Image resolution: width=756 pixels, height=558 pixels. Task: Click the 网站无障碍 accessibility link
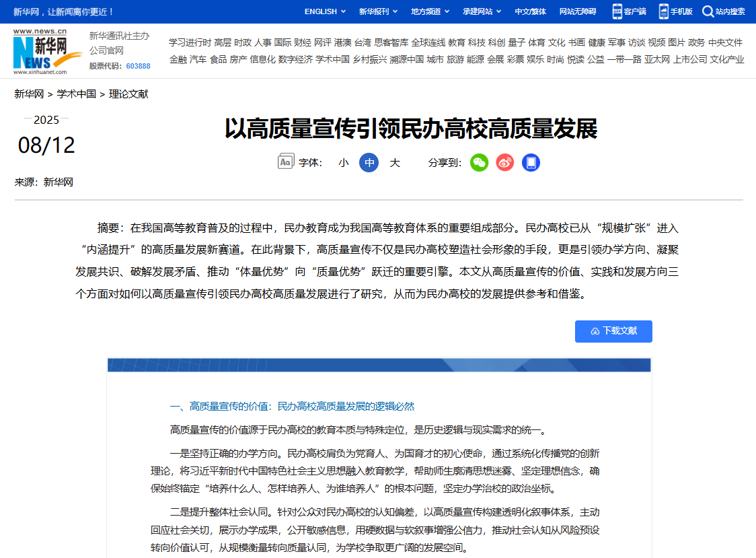click(x=578, y=11)
